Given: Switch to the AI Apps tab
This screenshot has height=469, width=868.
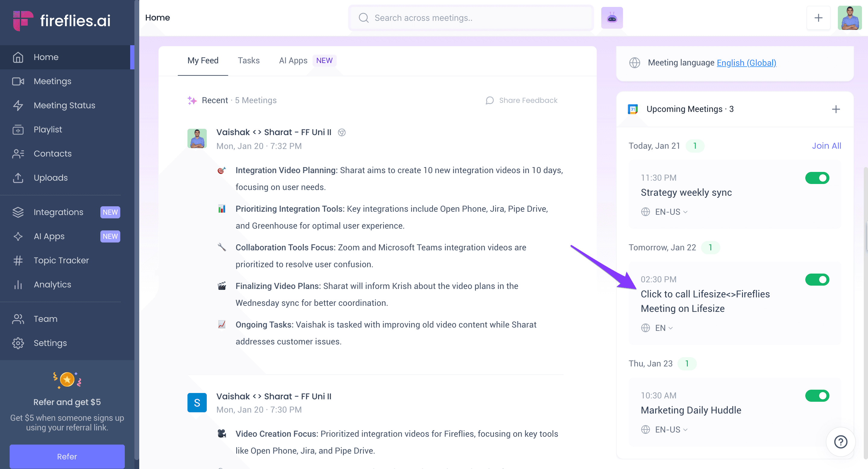Looking at the screenshot, I should 293,61.
